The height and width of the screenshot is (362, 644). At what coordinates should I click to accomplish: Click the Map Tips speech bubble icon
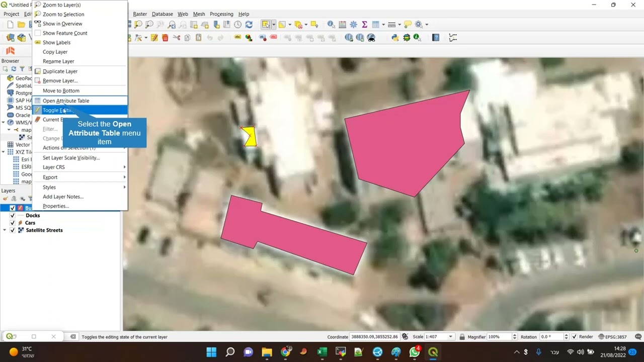pos(408,24)
